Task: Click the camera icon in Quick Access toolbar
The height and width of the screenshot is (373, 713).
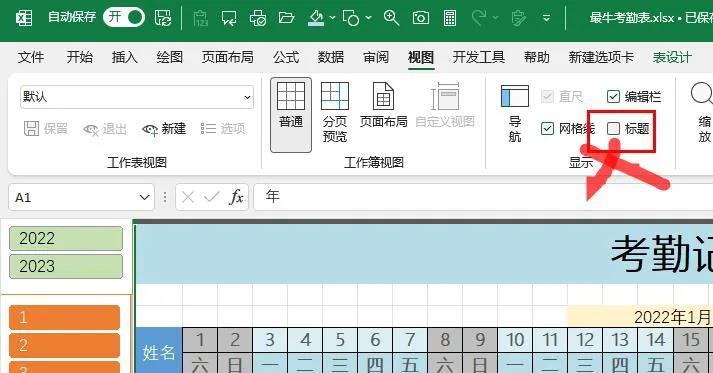Action: click(421, 18)
